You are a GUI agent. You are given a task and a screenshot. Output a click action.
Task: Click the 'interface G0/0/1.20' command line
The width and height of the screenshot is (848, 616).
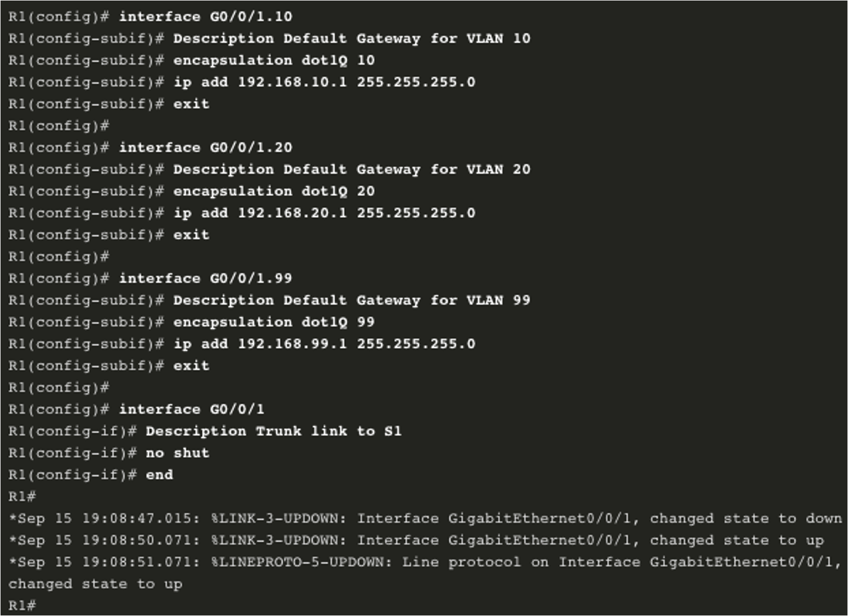coord(206,147)
